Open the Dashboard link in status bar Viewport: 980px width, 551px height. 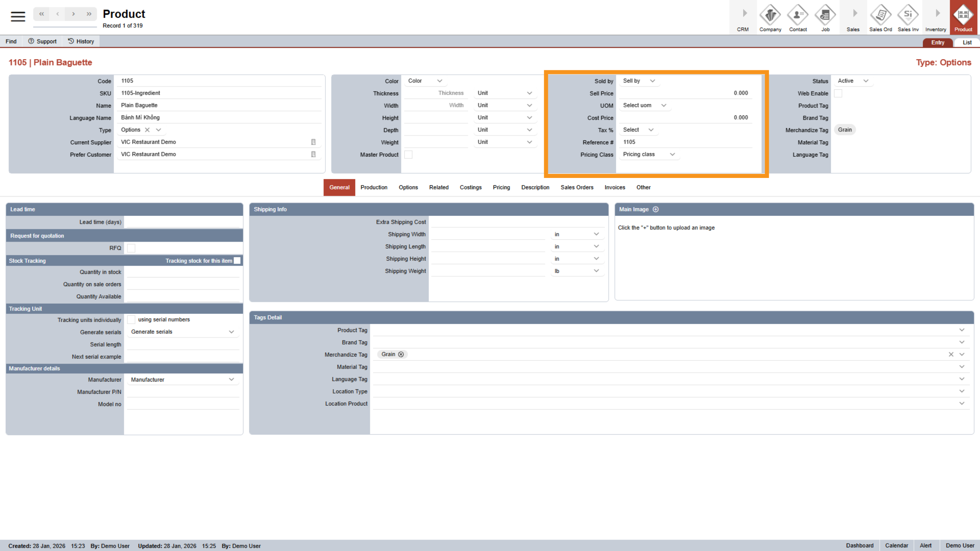pos(860,545)
